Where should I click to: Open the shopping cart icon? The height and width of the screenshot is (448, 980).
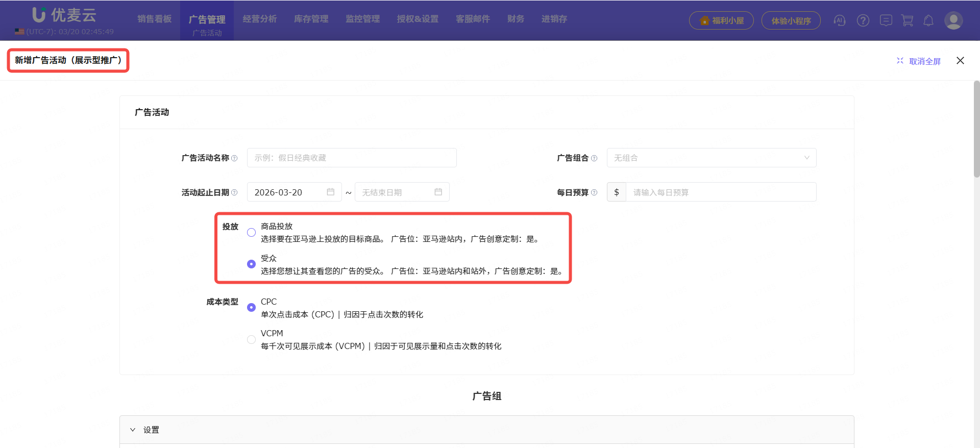(x=908, y=20)
